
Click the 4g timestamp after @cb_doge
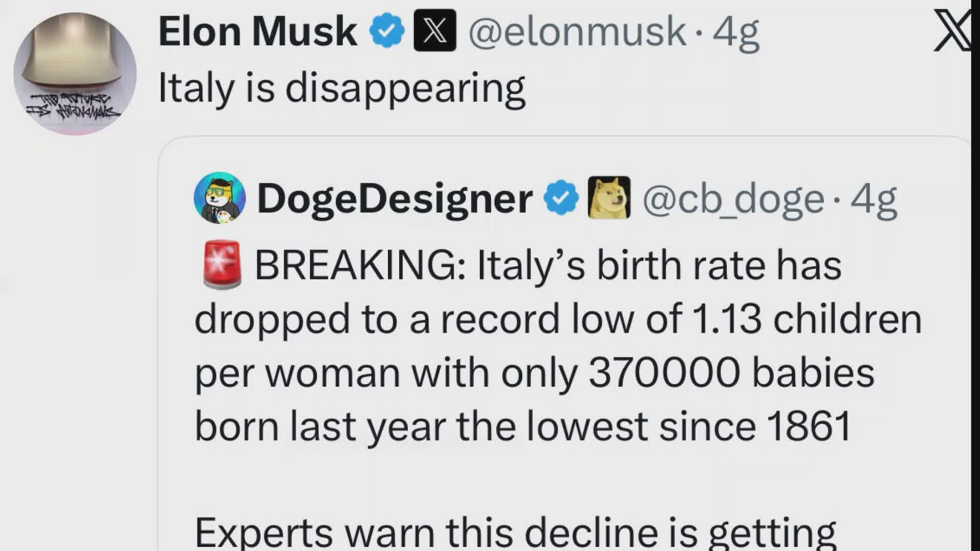click(873, 199)
